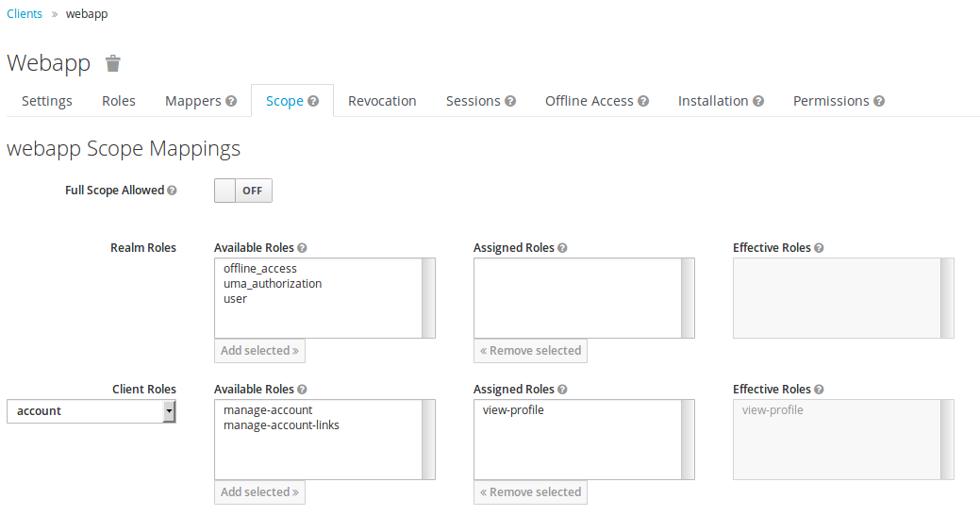Image resolution: width=980 pixels, height=516 pixels.
Task: Toggle Full Scope Allowed switch on
Action: (x=243, y=191)
